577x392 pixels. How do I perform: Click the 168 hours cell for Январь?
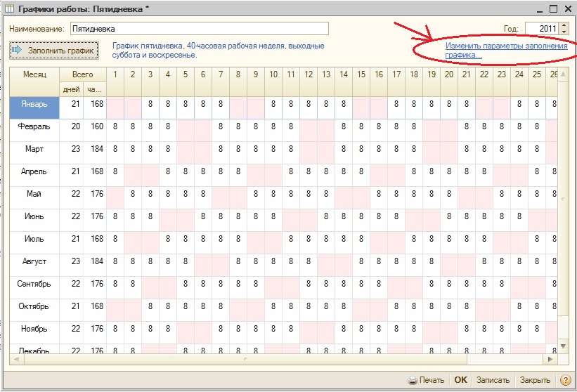tap(95, 107)
